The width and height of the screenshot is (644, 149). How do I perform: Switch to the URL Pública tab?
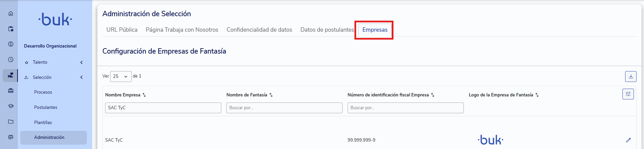[x=122, y=30]
